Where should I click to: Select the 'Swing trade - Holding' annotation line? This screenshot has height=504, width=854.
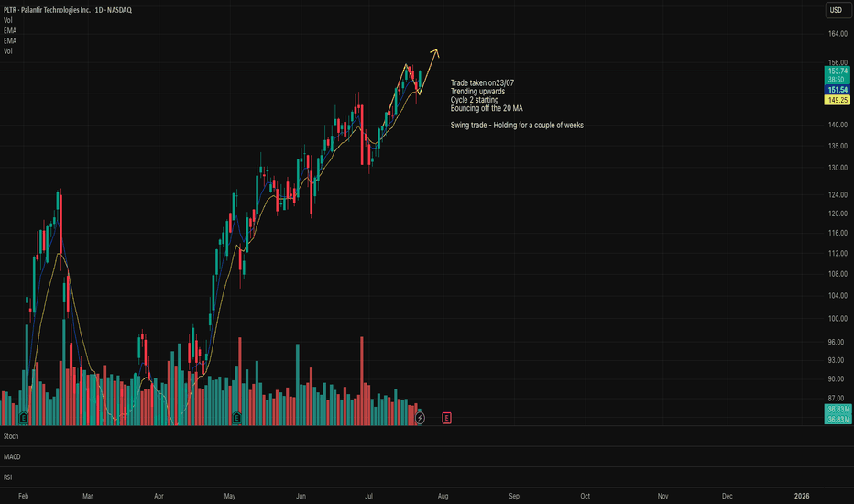(517, 126)
